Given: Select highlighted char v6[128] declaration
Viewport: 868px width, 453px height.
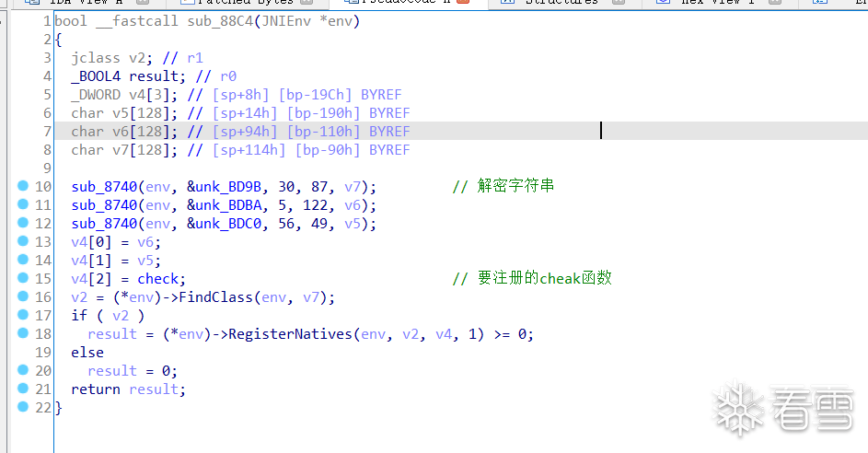Looking at the screenshot, I should (x=124, y=132).
